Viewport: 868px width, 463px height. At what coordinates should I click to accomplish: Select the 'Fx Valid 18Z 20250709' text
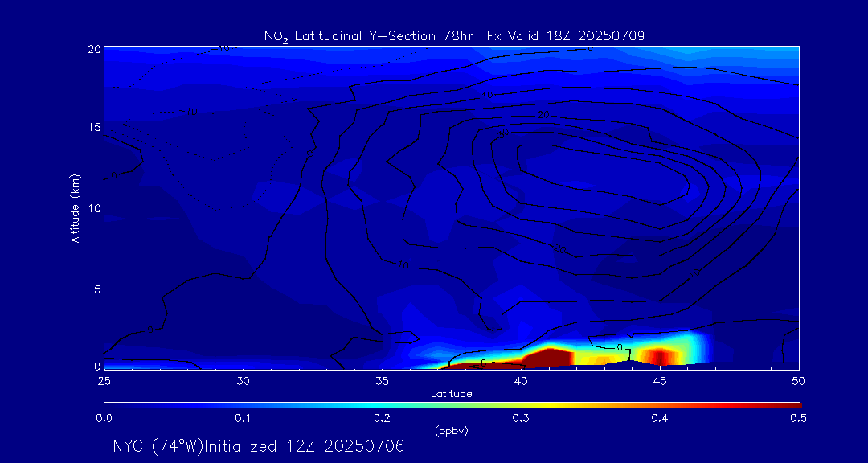[x=566, y=36]
